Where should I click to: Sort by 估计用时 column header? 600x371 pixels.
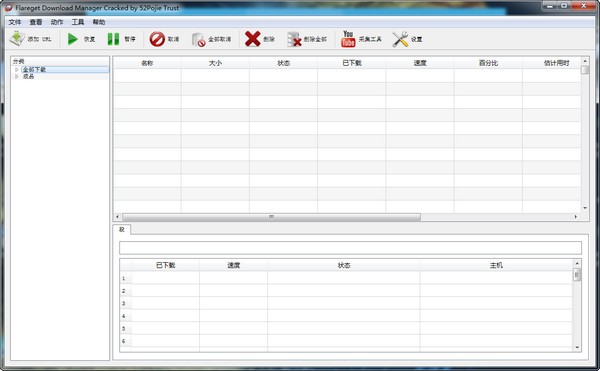tap(552, 63)
